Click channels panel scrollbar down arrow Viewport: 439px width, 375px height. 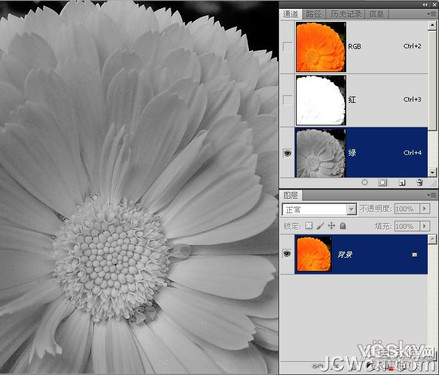coord(432,173)
